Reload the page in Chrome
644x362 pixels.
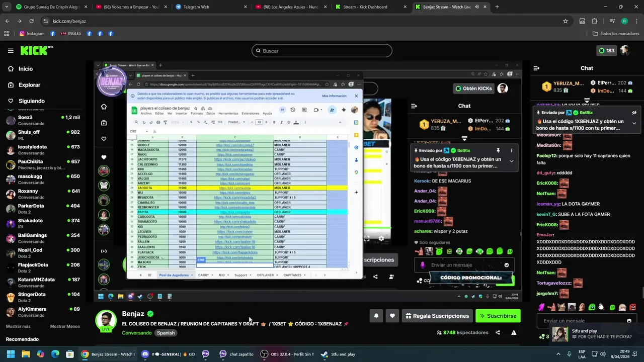click(32, 21)
